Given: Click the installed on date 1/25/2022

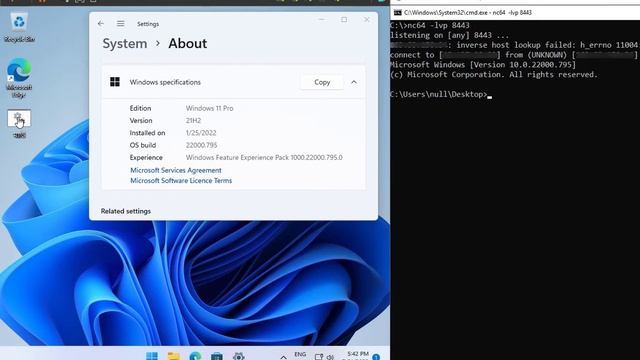Looking at the screenshot, I should 201,133.
